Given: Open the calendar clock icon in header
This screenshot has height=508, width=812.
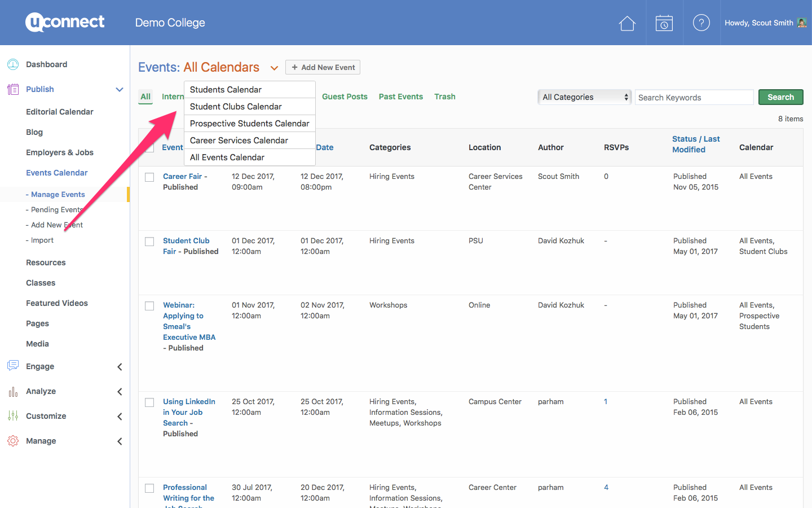Looking at the screenshot, I should 664,23.
